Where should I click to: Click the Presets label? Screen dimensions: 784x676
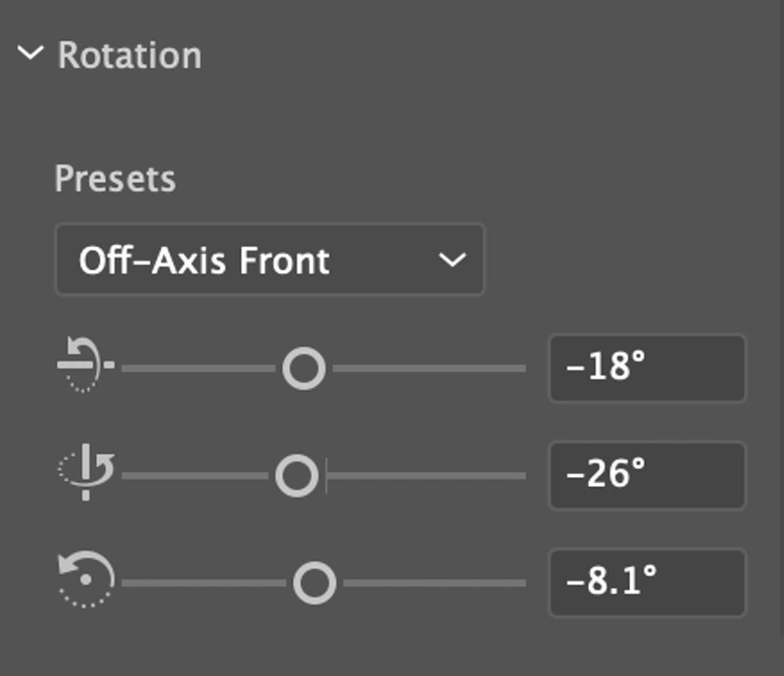pos(115,179)
